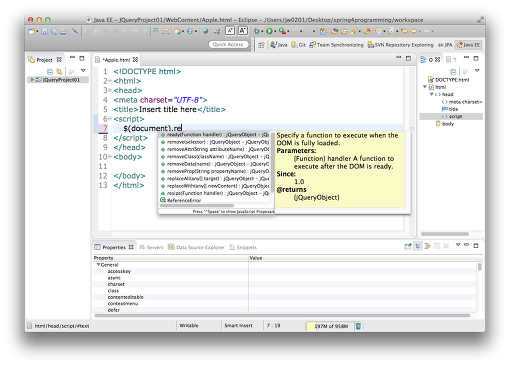Screen dimensions: 510x366
Task: Select DOCTYPE:html node in Outline
Action: coord(449,80)
